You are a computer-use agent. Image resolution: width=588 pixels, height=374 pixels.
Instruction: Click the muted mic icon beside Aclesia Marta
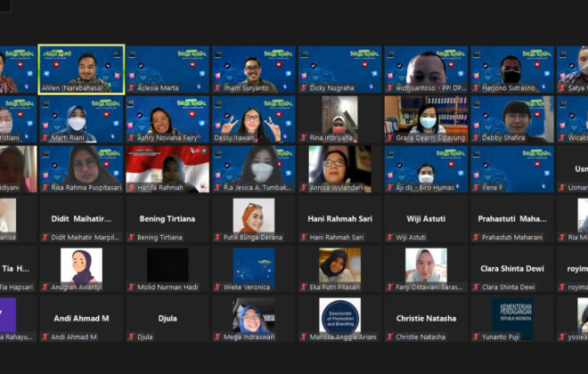131,88
